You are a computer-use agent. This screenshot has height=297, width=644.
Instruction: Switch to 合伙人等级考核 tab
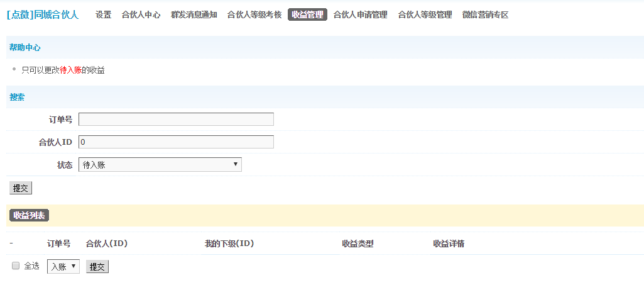pyautogui.click(x=254, y=15)
